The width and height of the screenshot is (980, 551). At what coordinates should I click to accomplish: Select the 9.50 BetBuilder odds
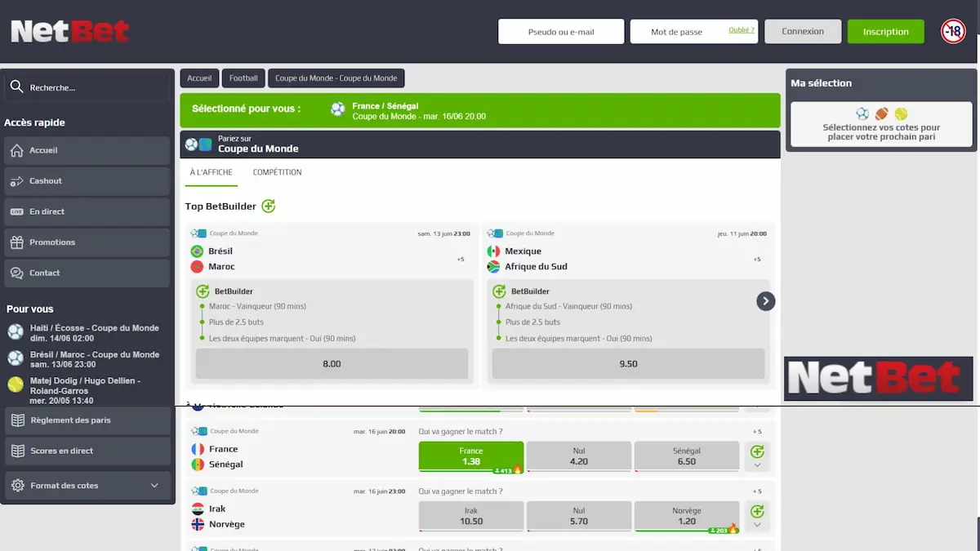point(628,364)
